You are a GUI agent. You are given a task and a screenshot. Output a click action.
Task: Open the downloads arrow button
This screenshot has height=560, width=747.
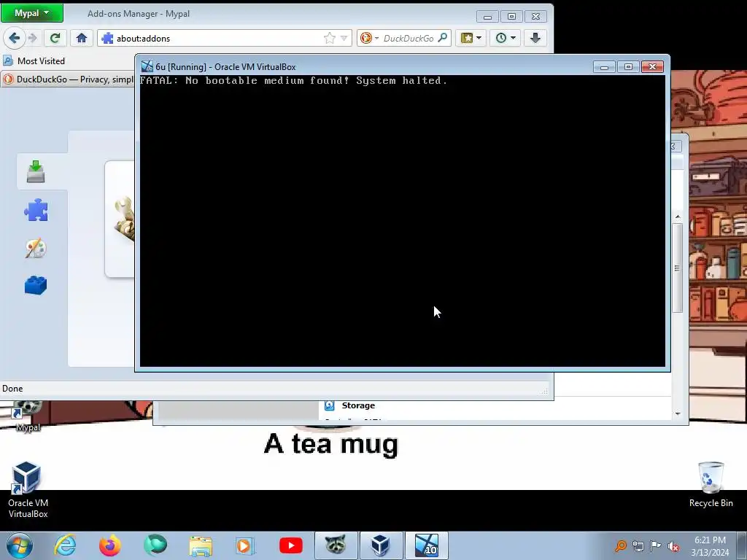535,38
